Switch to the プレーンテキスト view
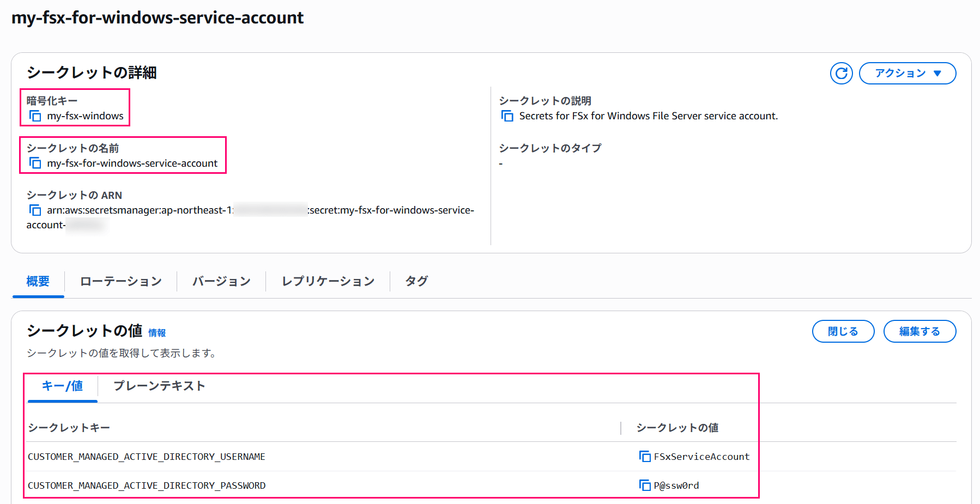Viewport: 980px width, 504px height. point(159,386)
